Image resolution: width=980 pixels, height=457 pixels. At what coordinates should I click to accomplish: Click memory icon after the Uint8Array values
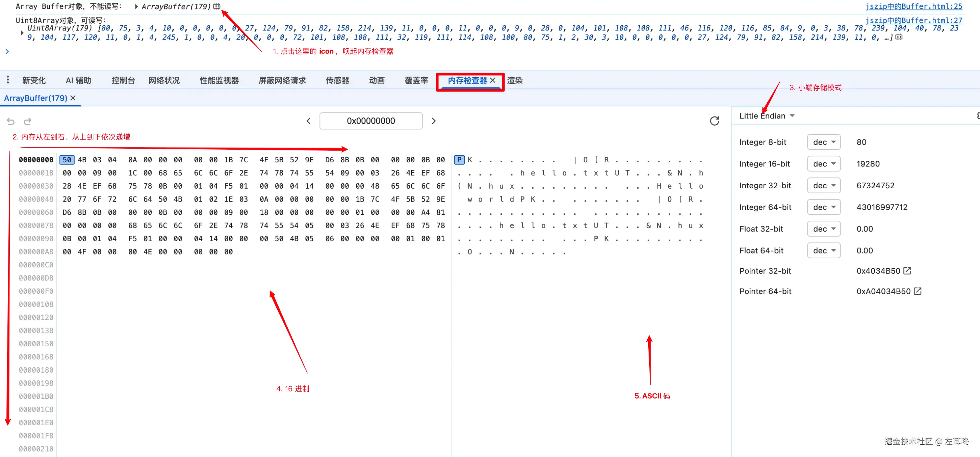(899, 37)
